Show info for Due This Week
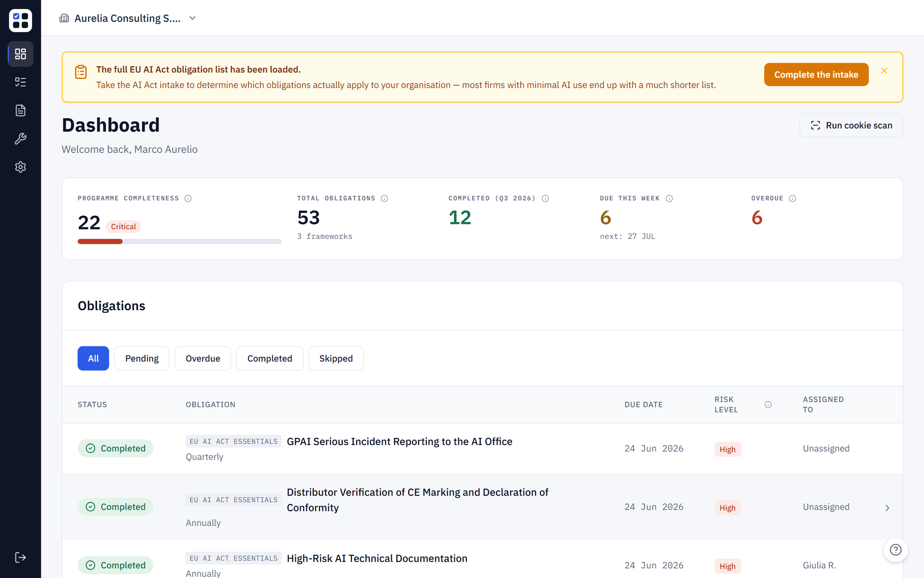The width and height of the screenshot is (924, 578). [x=669, y=198]
